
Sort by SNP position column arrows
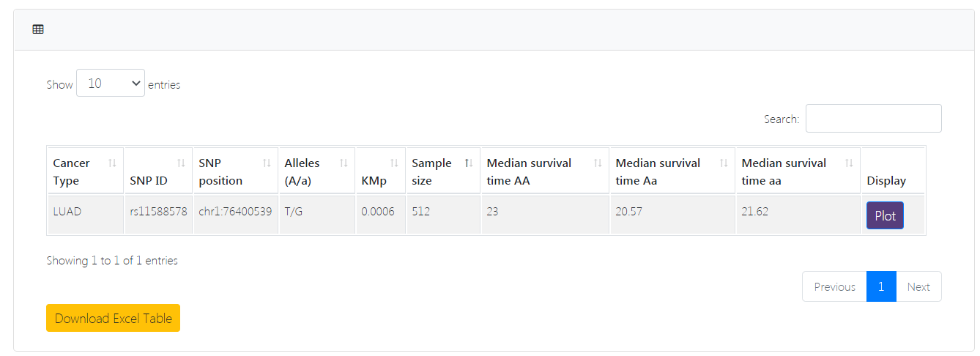point(267,163)
